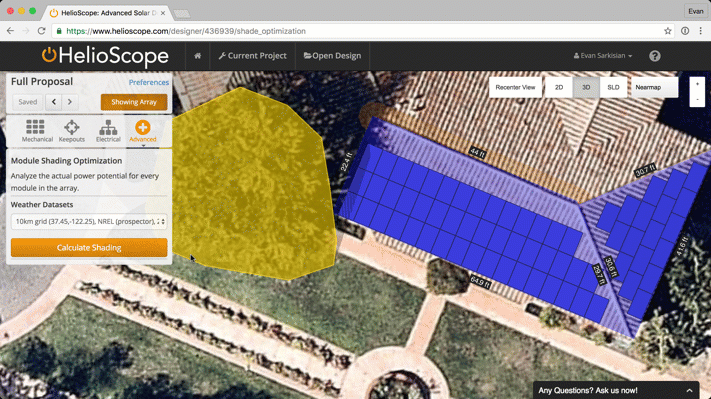Screen dimensions: 711x399
Task: Reload the page in browser
Action: pos(41,31)
